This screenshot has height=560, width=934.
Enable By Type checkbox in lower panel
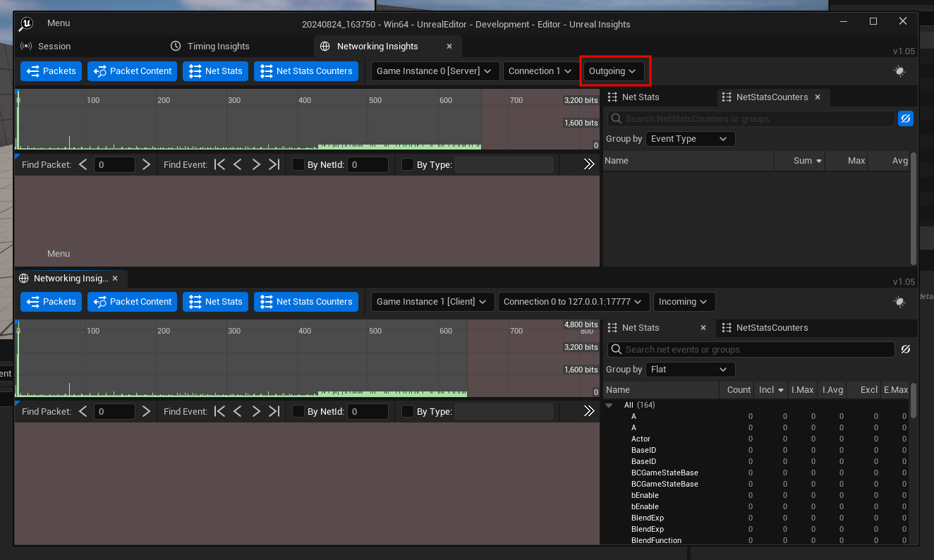click(408, 411)
